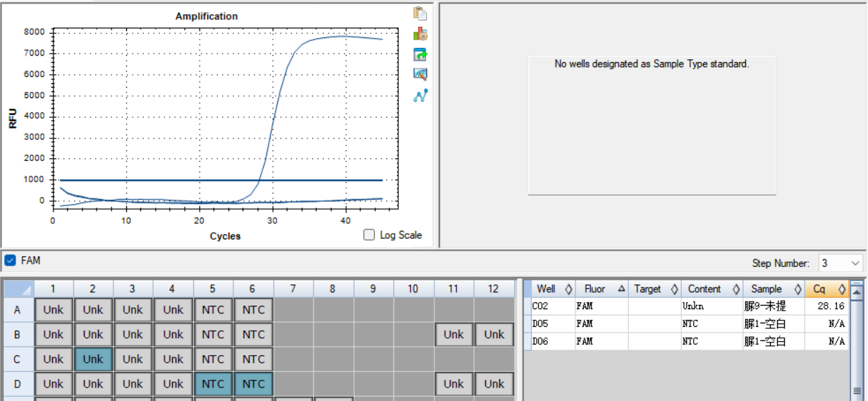Select plate row A header
The image size is (868, 401).
click(x=18, y=310)
